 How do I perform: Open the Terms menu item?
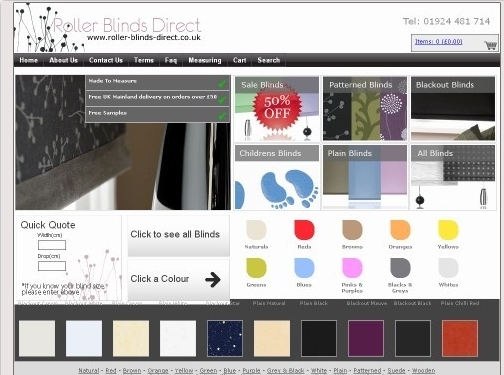click(144, 60)
